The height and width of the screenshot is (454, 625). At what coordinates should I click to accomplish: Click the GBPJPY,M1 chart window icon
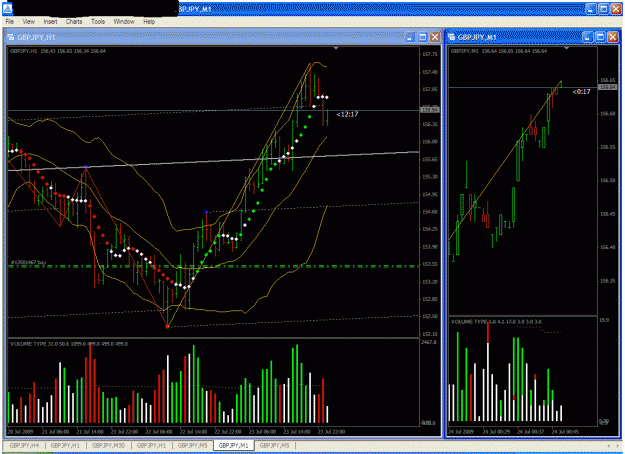click(x=452, y=37)
